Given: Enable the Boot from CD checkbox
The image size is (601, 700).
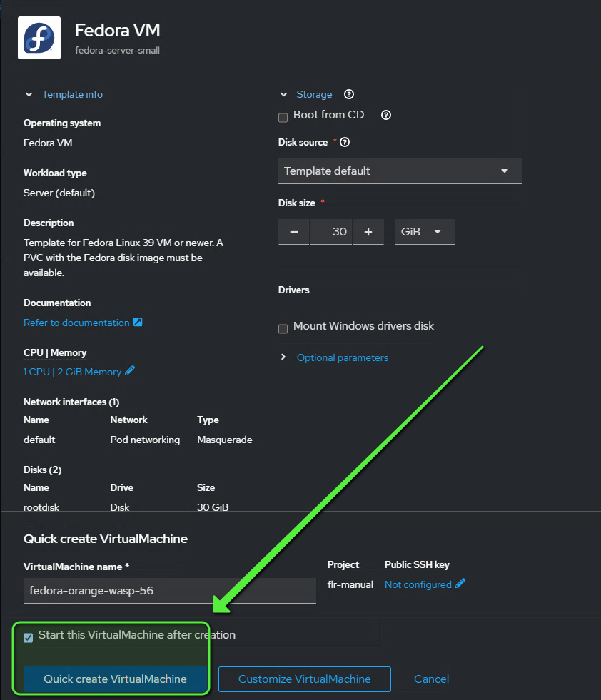Looking at the screenshot, I should [283, 118].
